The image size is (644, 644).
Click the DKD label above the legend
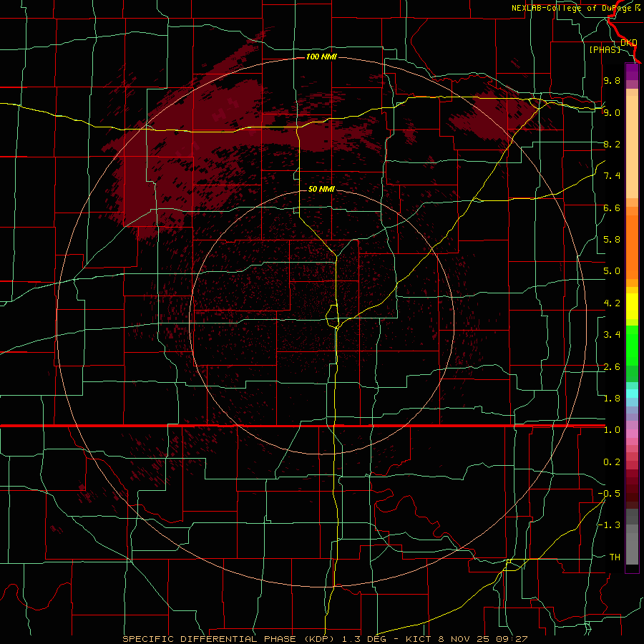point(629,43)
